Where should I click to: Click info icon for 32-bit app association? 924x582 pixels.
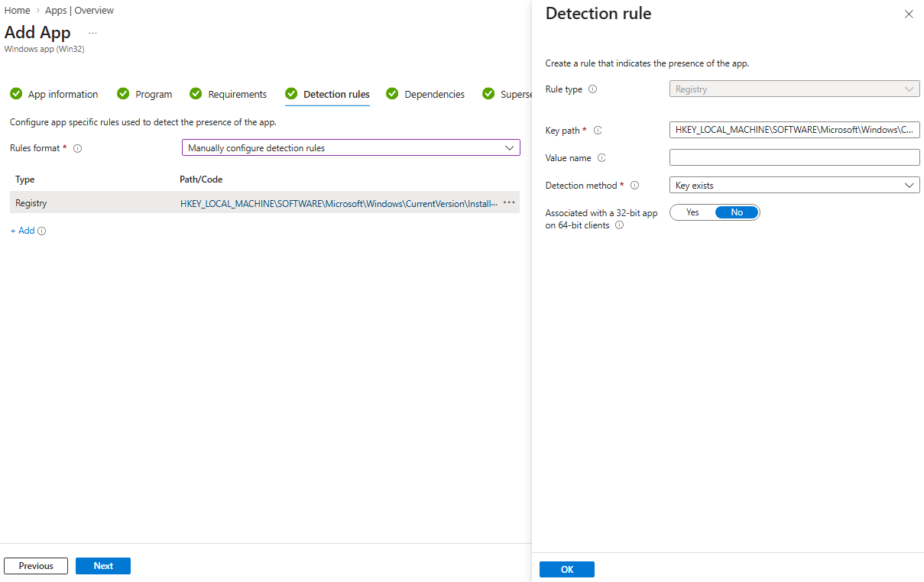pyautogui.click(x=619, y=226)
